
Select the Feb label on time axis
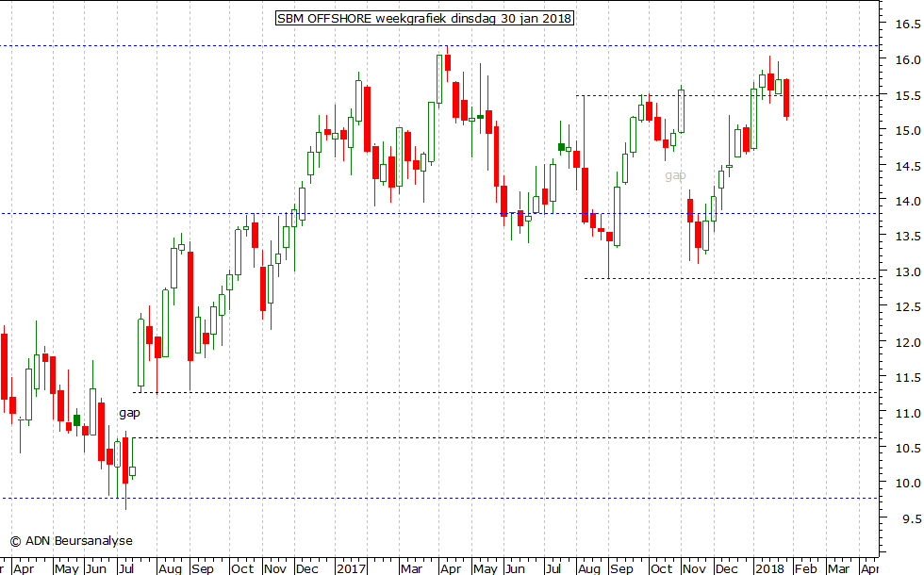(x=805, y=568)
